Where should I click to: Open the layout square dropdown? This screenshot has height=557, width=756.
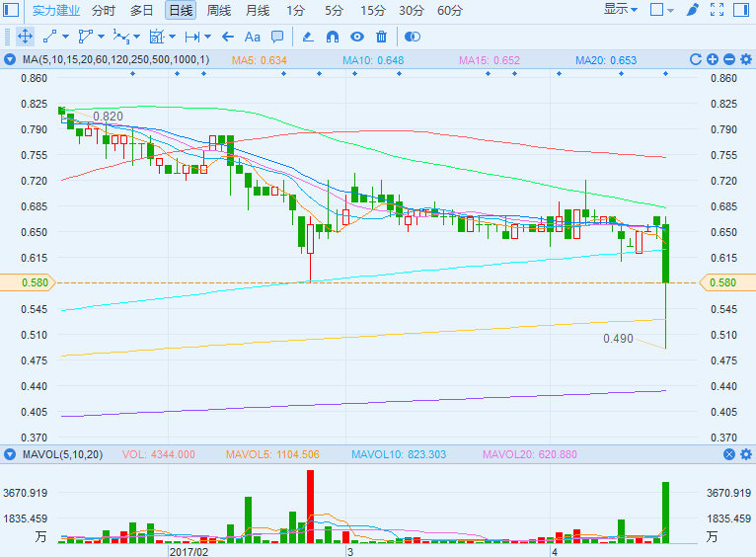click(x=662, y=10)
